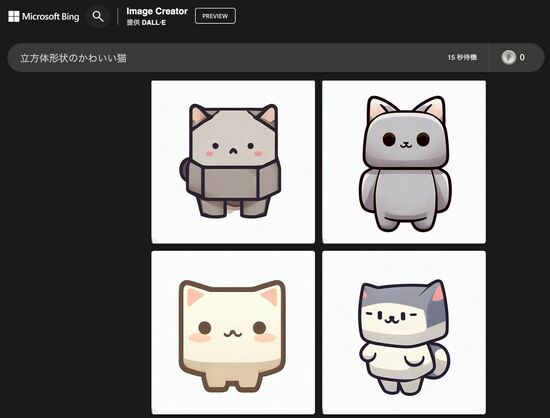Open the blocky gray cat with blush thumbnail
Screen dimensions: 550x418
pos(233,162)
